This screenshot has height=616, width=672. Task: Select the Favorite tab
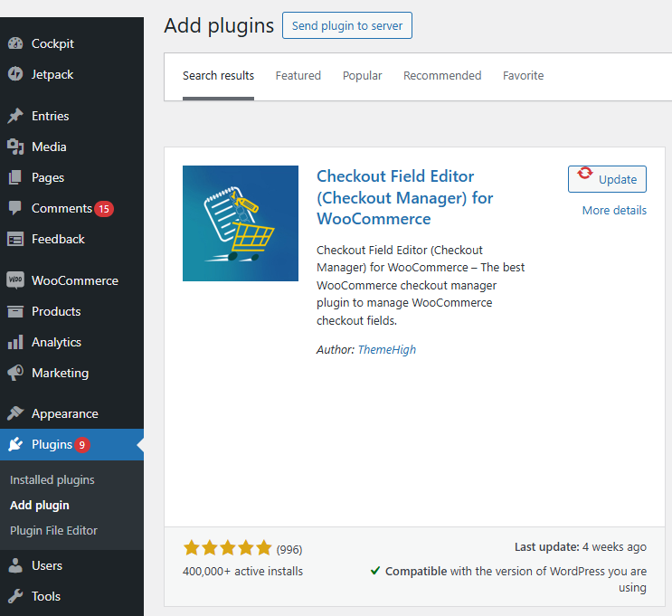524,76
